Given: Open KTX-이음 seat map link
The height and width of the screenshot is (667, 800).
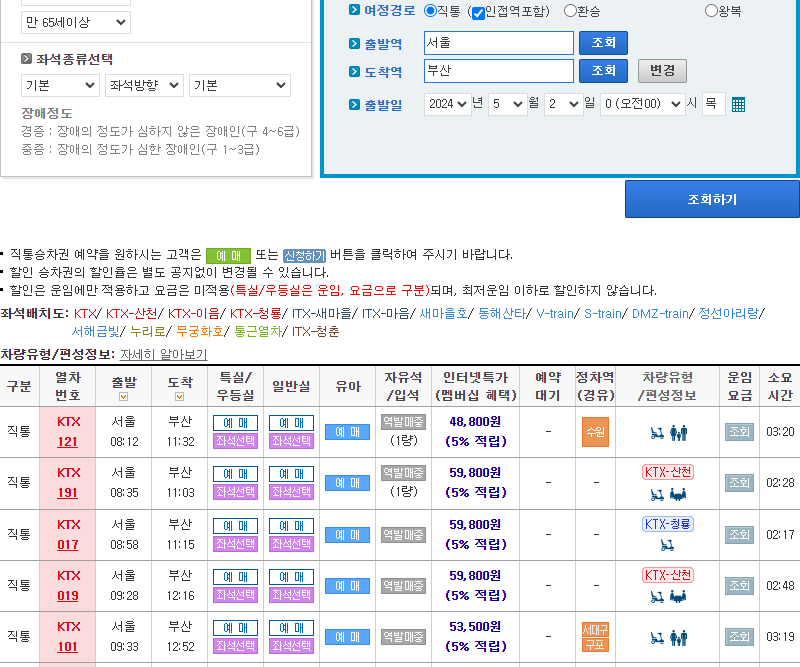Looking at the screenshot, I should tap(193, 313).
